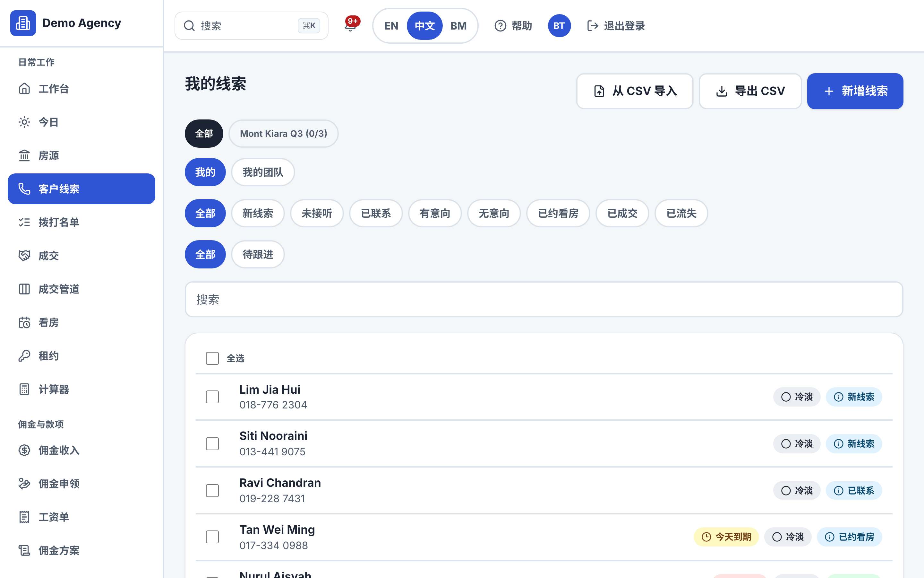Screen dimensions: 924x578
Task: Click the BT user avatar
Action: [x=559, y=26]
